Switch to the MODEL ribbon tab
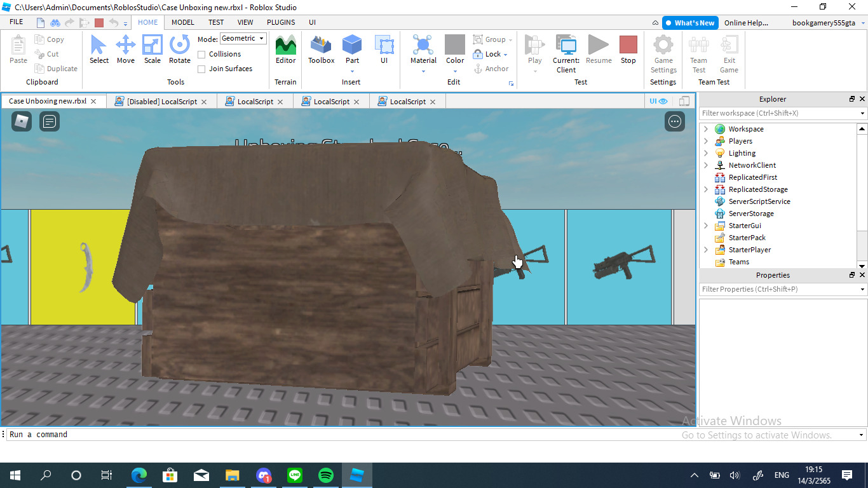868x488 pixels. point(182,22)
